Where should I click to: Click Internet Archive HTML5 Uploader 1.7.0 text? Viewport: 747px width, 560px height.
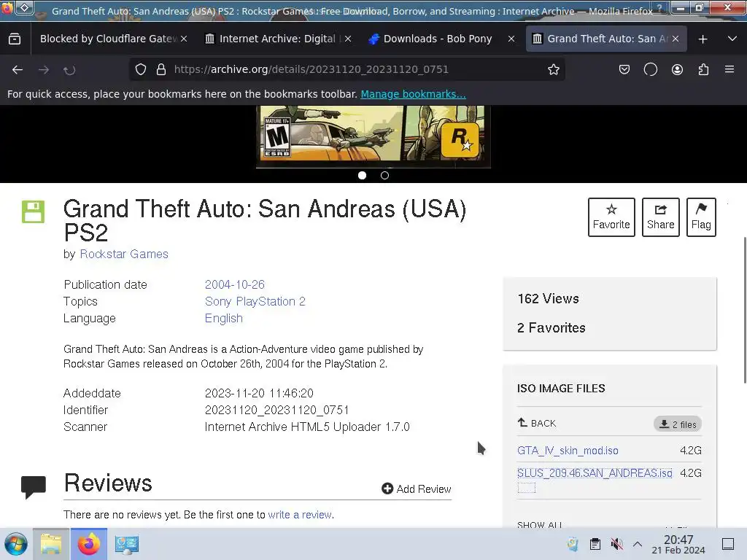(307, 427)
